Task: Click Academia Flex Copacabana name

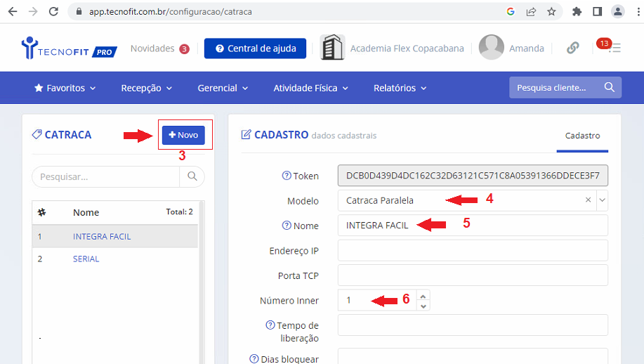Action: pos(407,48)
